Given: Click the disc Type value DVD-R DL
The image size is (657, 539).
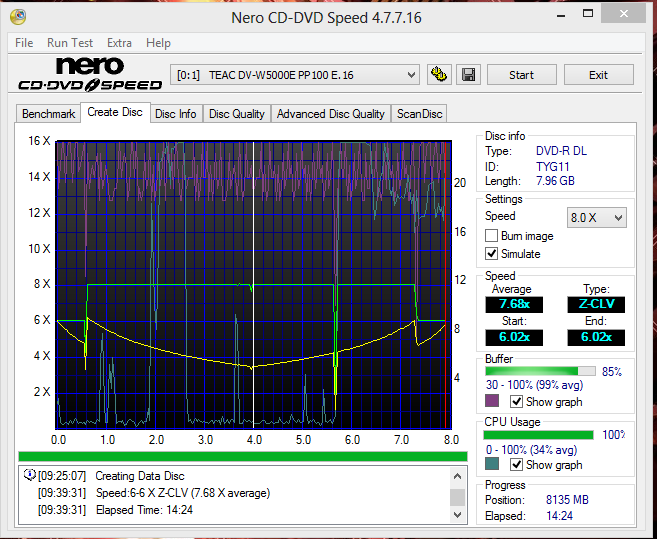Looking at the screenshot, I should click(x=561, y=151).
